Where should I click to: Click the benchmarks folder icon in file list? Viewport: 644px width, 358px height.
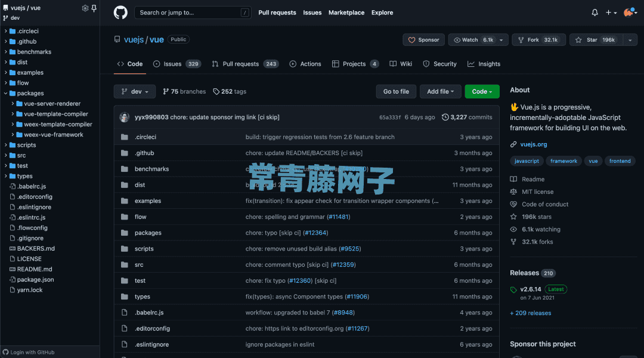(125, 169)
